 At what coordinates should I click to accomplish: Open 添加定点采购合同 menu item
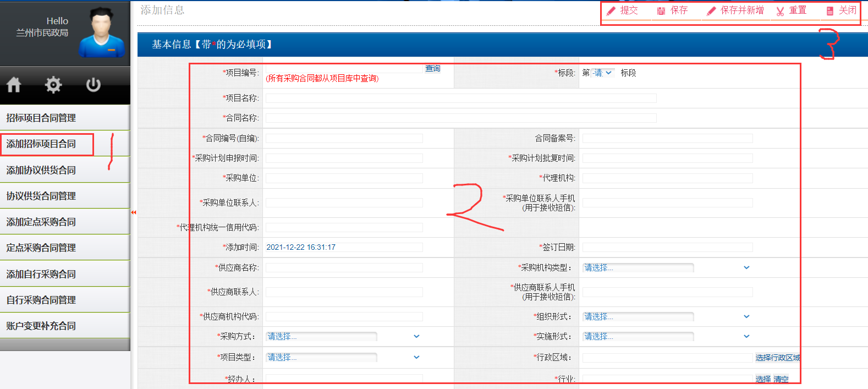(x=65, y=222)
